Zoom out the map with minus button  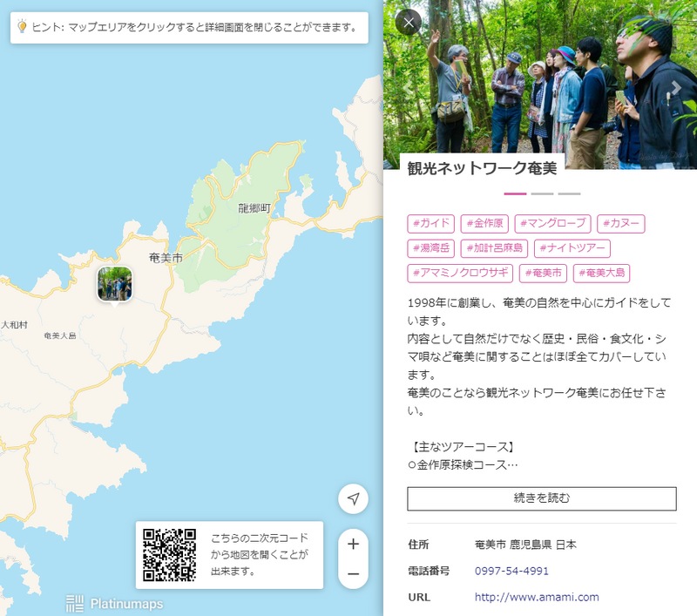(x=353, y=574)
